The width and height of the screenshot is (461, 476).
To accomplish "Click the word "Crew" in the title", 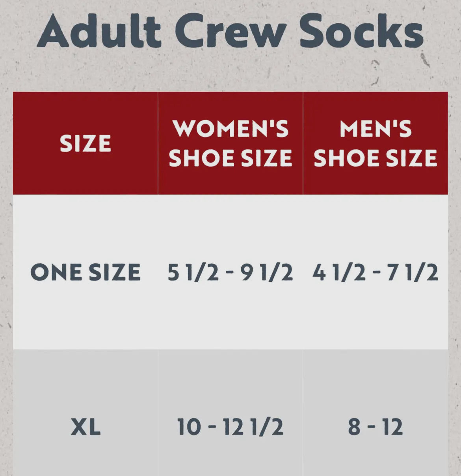I will [230, 32].
